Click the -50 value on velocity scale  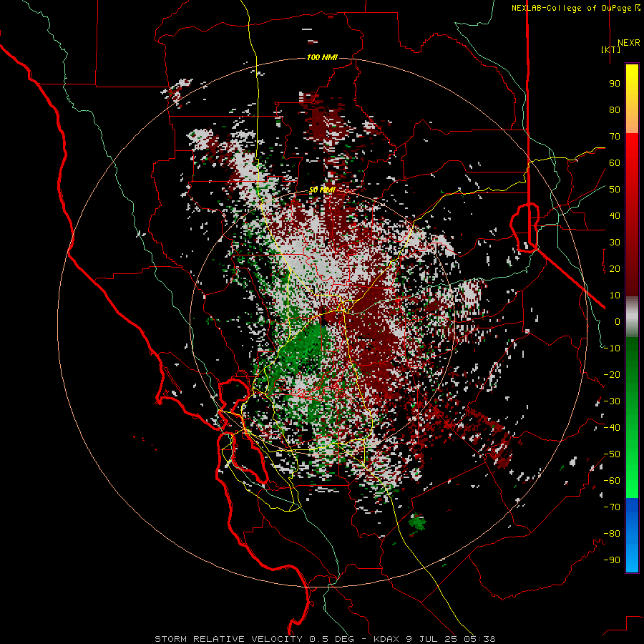(612, 454)
